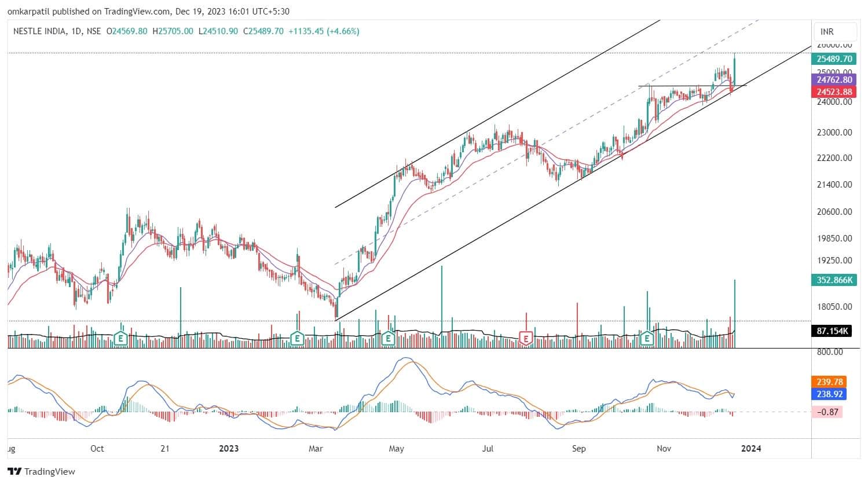Select the orange 239.78 signal line label
The height and width of the screenshot is (484, 868).
coord(829,382)
